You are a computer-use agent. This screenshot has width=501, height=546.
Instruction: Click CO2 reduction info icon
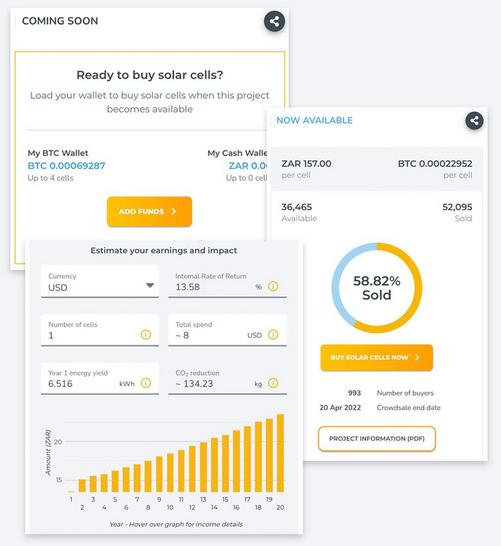point(273,383)
